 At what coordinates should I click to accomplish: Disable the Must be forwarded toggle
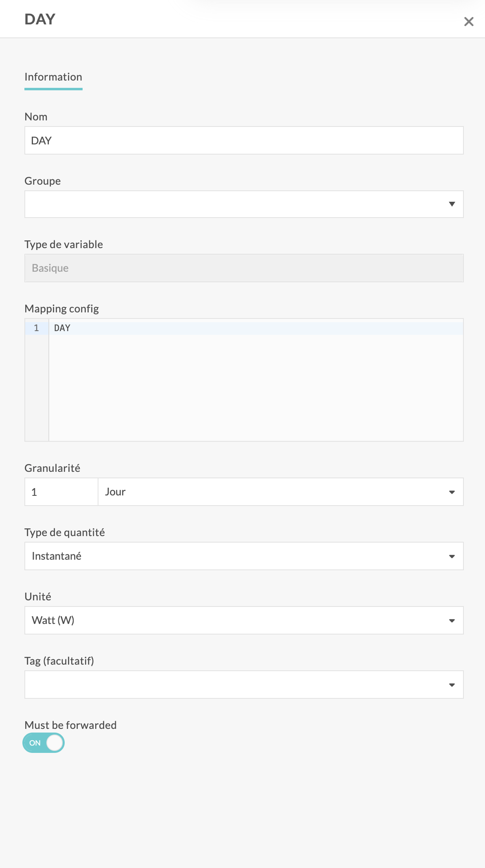[44, 743]
